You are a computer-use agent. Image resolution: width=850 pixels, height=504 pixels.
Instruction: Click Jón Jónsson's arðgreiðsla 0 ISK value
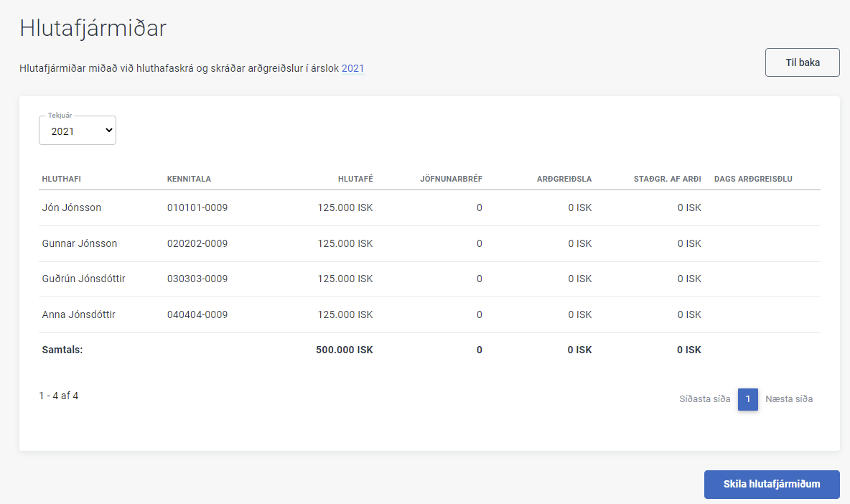click(580, 207)
